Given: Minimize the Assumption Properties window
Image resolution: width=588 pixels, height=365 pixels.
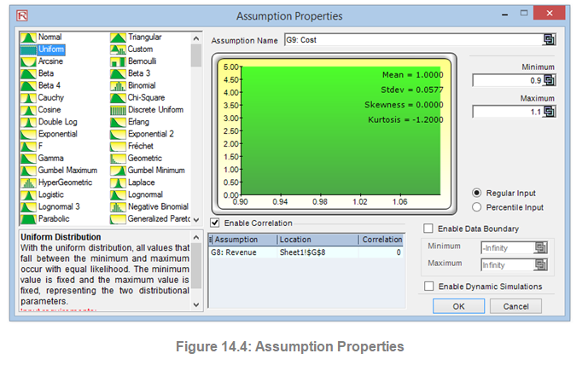Looking at the screenshot, I should pos(504,14).
